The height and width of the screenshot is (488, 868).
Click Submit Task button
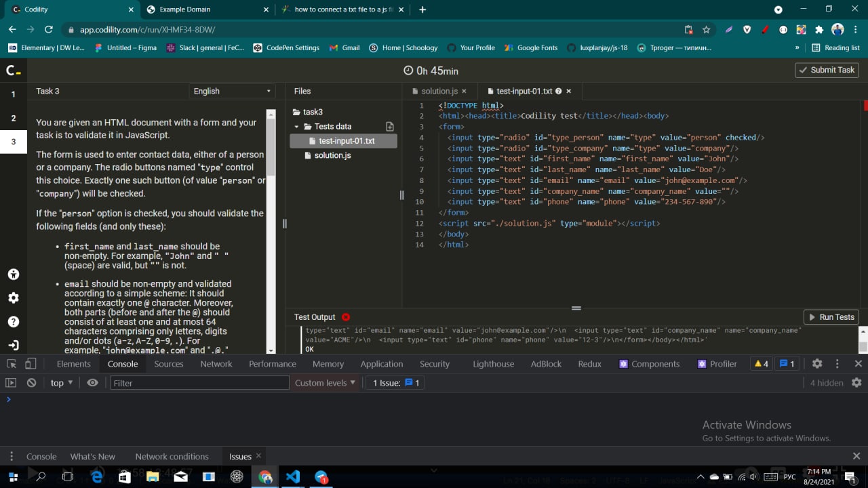(827, 70)
